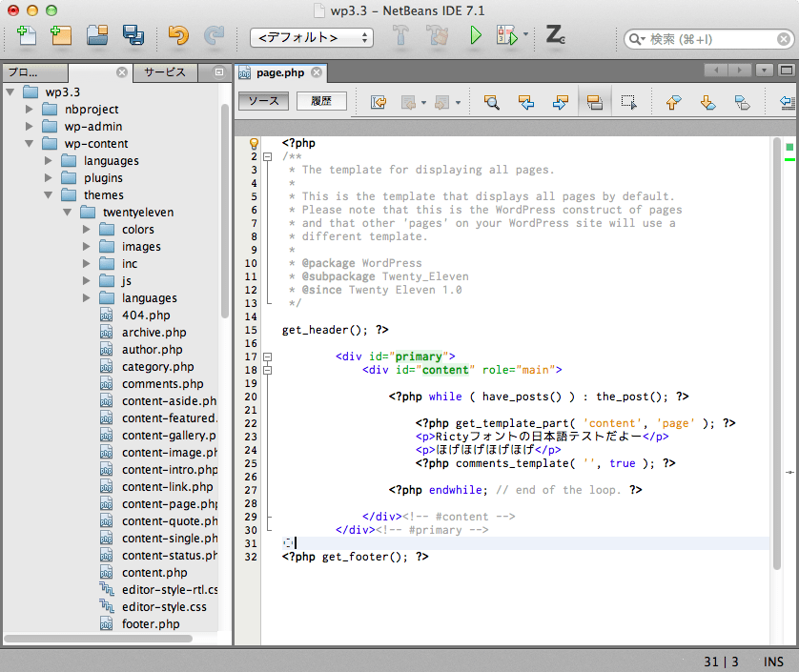The height and width of the screenshot is (672, 799).
Task: Click Find Previous Occurrence icon
Action: coord(526,102)
